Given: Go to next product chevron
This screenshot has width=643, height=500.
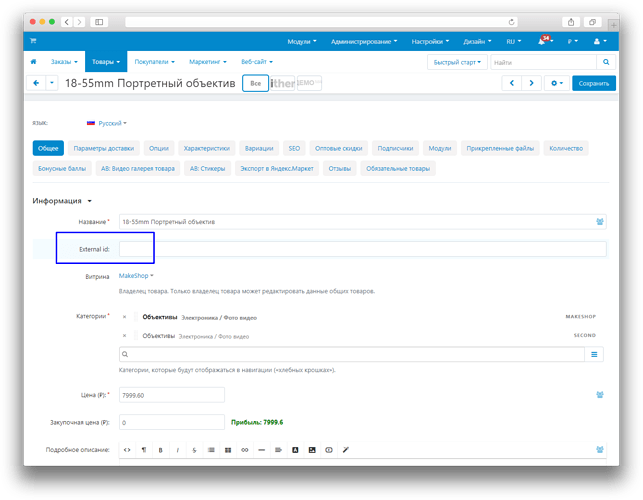Looking at the screenshot, I should pyautogui.click(x=531, y=83).
